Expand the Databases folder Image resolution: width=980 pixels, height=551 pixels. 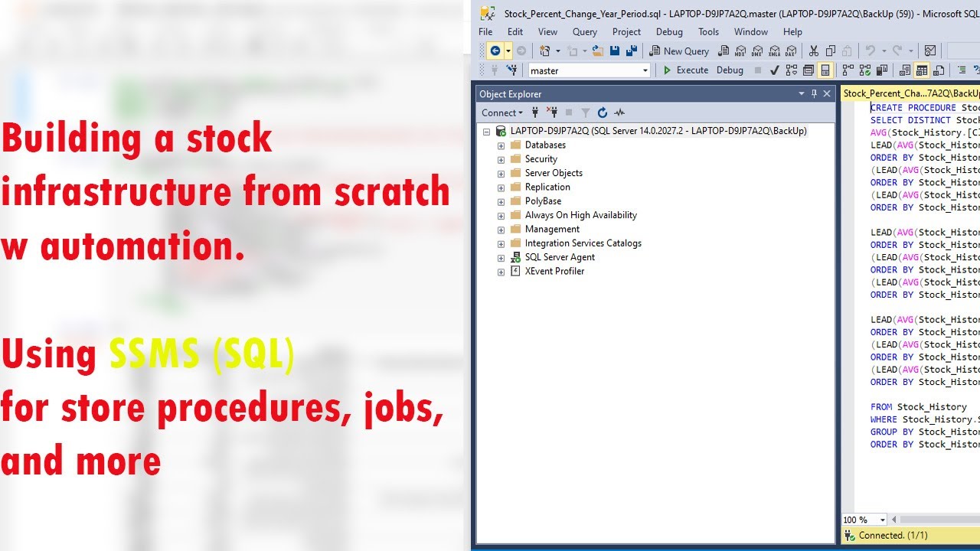[501, 145]
